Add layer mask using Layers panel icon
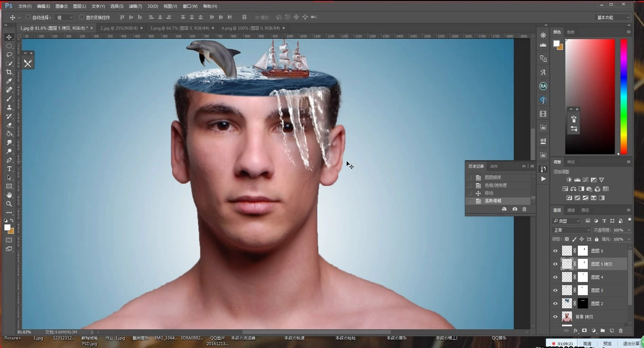 [x=584, y=330]
